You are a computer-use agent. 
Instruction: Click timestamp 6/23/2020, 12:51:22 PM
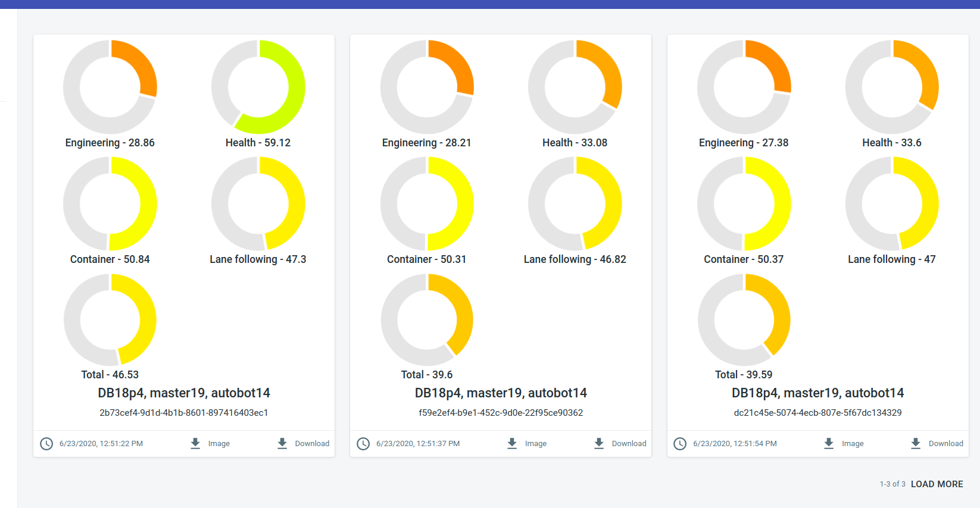click(x=101, y=444)
